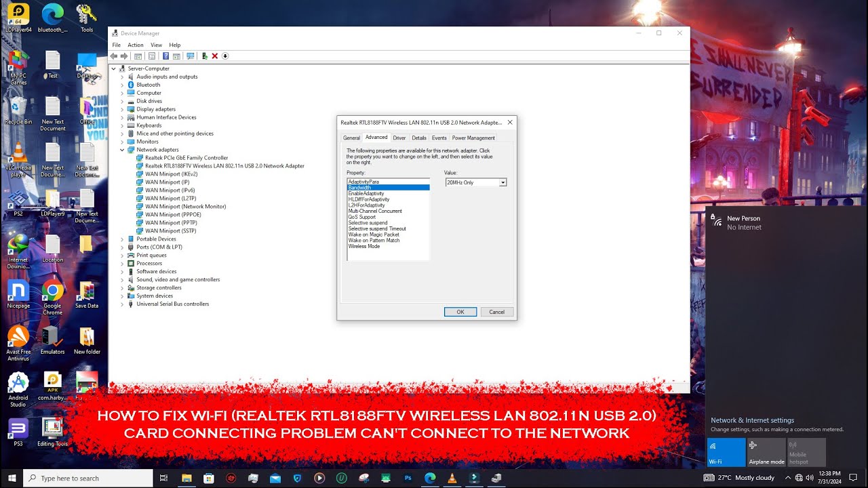Click the weather 27°C Mostly cloudy widget

(739, 478)
